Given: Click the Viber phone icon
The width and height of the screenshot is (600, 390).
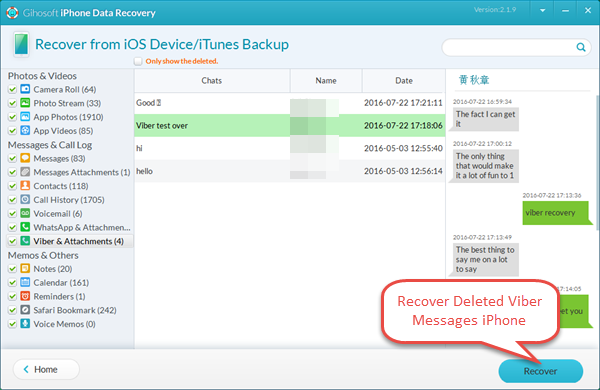Looking at the screenshot, I should (x=25, y=241).
